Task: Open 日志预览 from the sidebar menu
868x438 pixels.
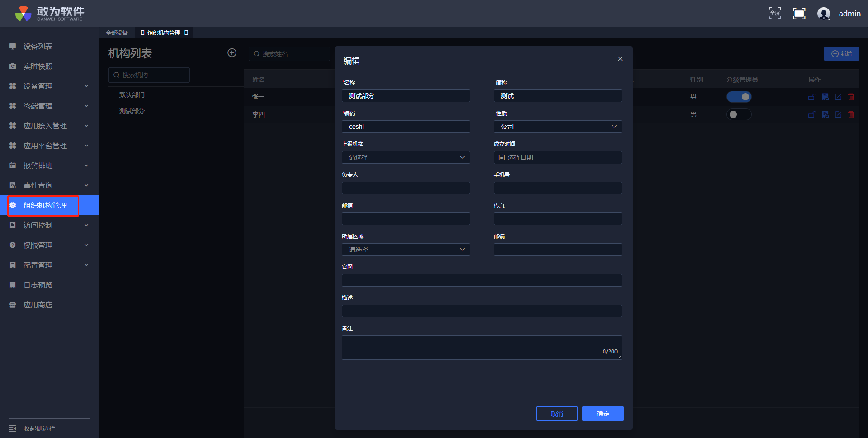Action: pyautogui.click(x=38, y=285)
